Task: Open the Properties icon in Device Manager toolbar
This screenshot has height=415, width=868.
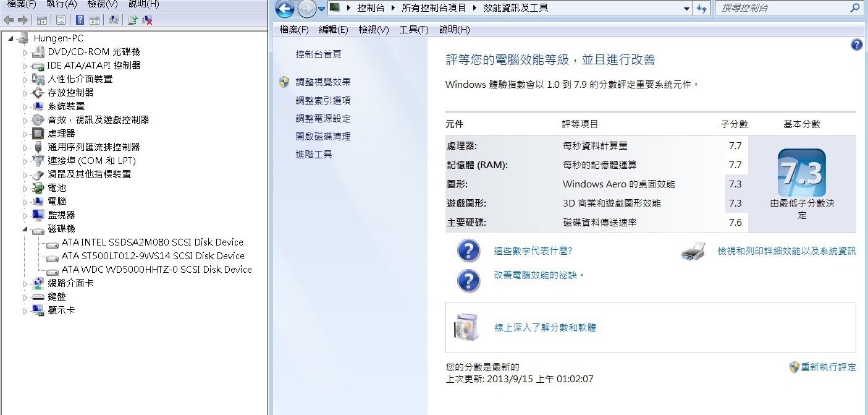Action: [x=61, y=20]
